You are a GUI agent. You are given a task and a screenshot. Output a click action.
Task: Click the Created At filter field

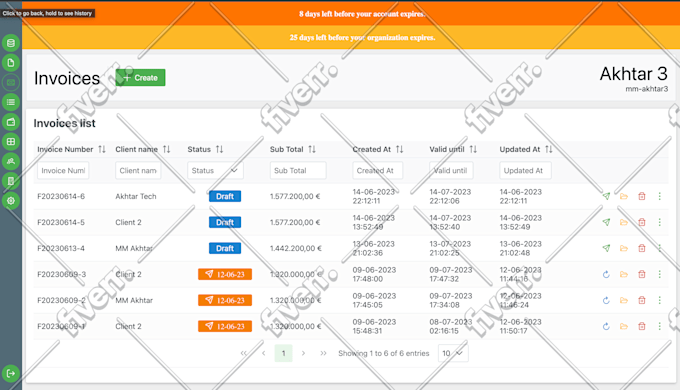[x=378, y=170]
